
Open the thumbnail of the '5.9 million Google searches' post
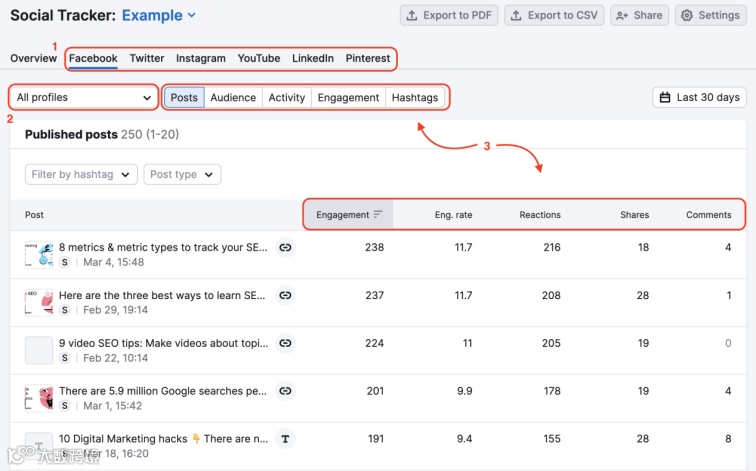(x=39, y=398)
